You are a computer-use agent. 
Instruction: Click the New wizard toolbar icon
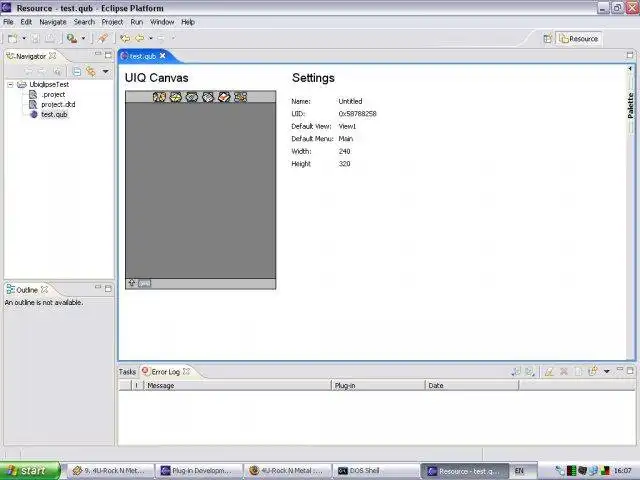pos(13,38)
